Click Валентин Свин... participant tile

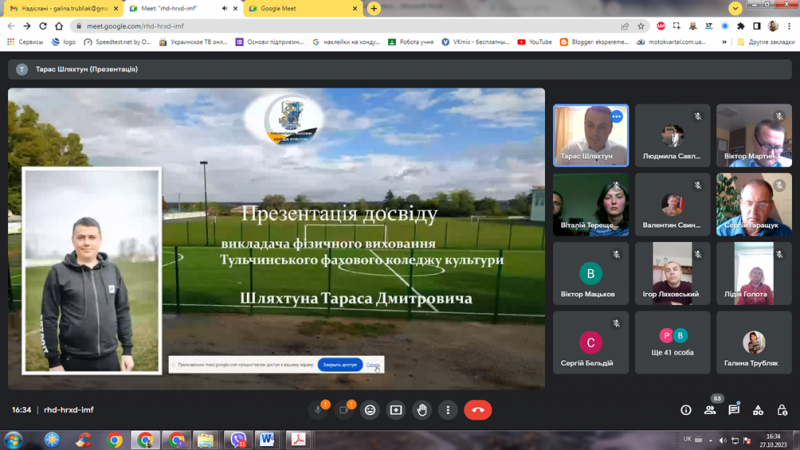tap(672, 205)
